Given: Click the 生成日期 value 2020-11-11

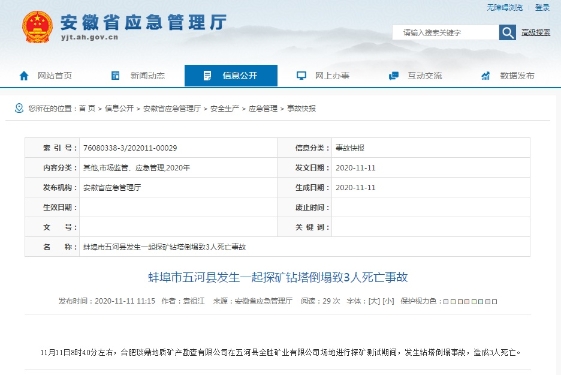Looking at the screenshot, I should (x=355, y=188).
